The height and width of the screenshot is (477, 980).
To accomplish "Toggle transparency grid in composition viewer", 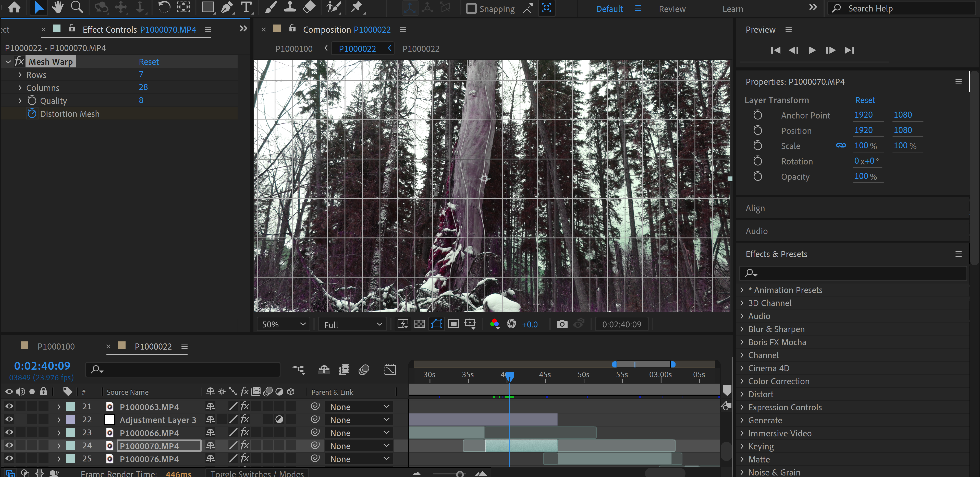I will pyautogui.click(x=420, y=324).
